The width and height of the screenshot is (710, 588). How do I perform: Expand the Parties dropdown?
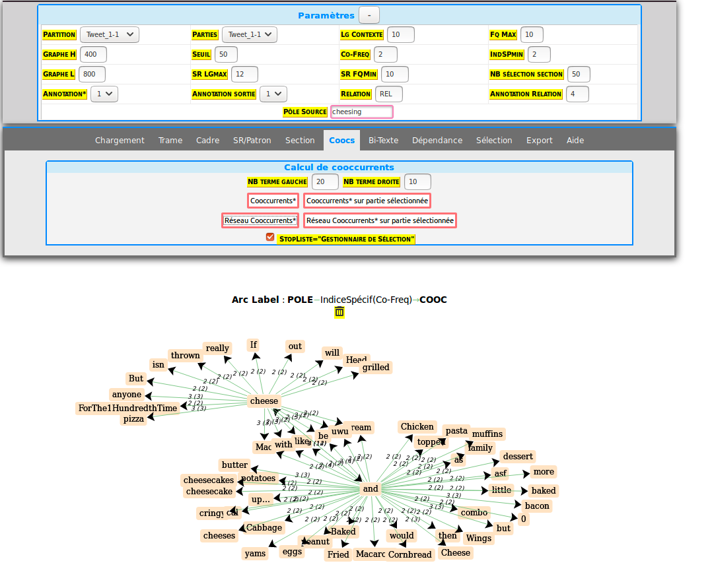click(x=249, y=34)
